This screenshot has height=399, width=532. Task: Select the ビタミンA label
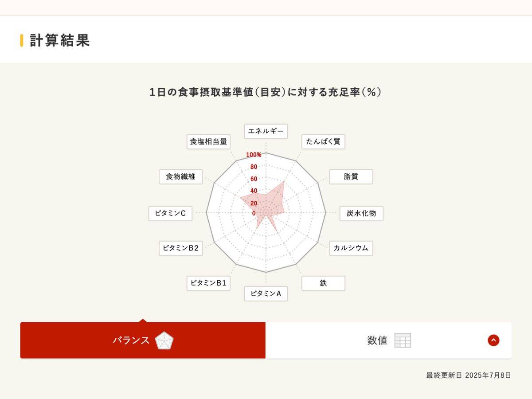tap(266, 293)
